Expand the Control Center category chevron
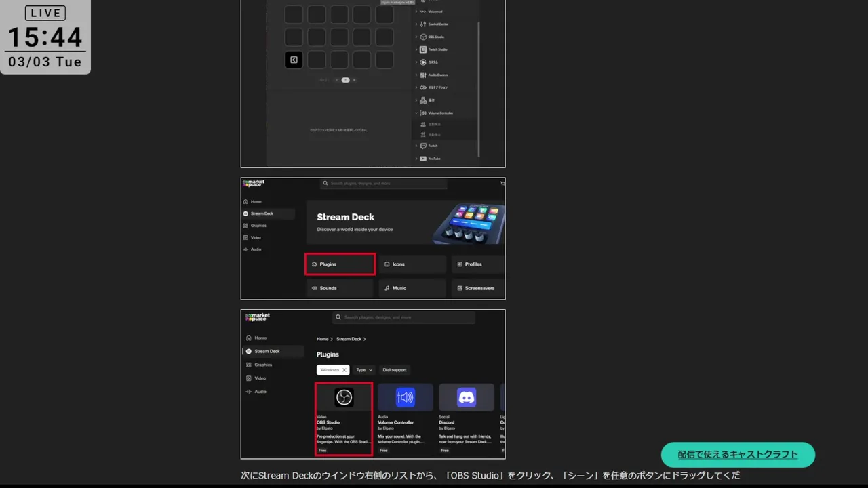The width and height of the screenshot is (868, 488). 416,24
